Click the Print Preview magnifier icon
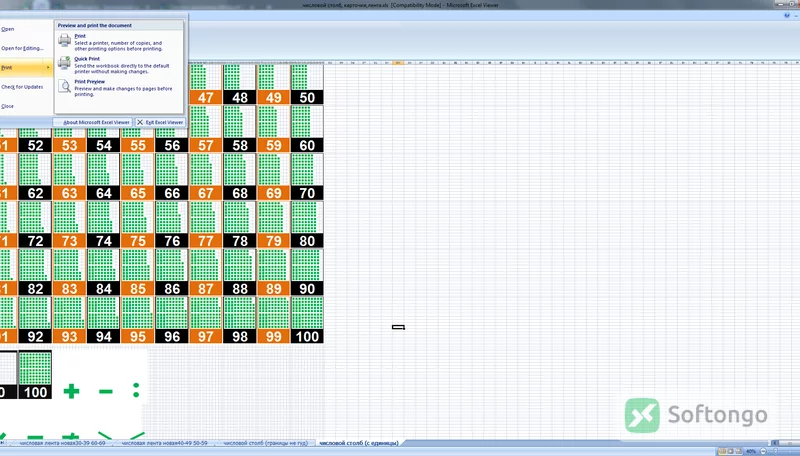 65,86
